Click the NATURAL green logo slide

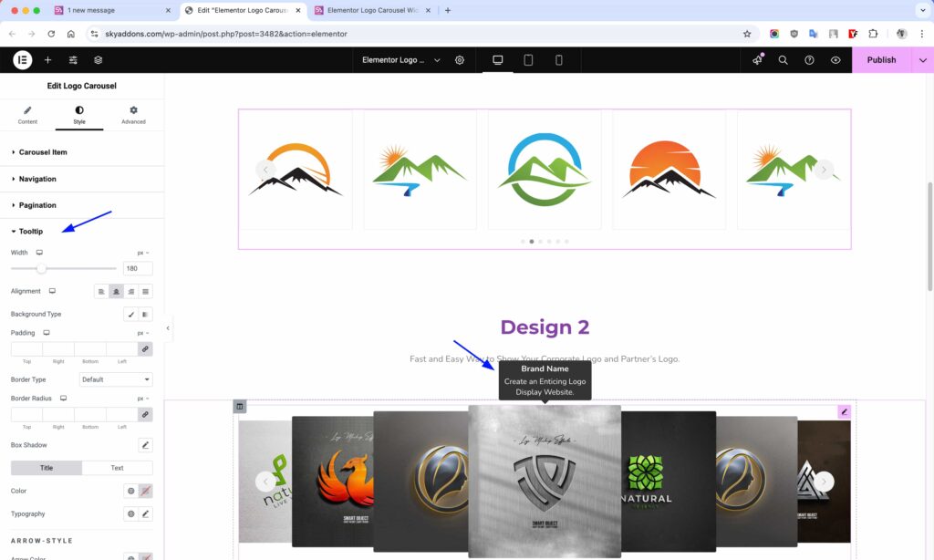[669, 482]
